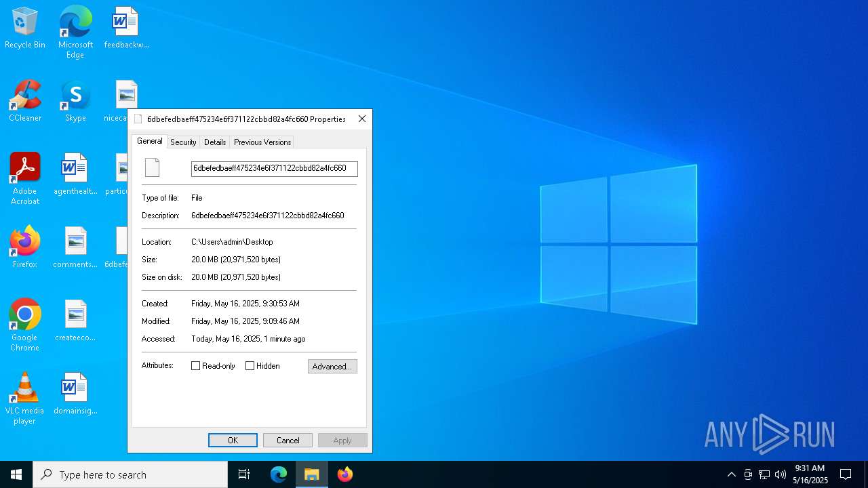Switch to File Explorer on the taskbar

click(312, 474)
